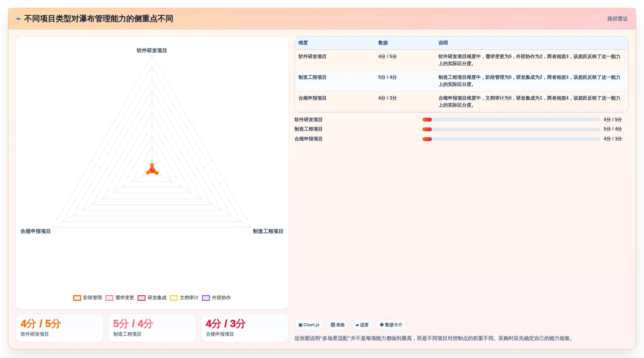Click the Chart.js tag

[309, 325]
